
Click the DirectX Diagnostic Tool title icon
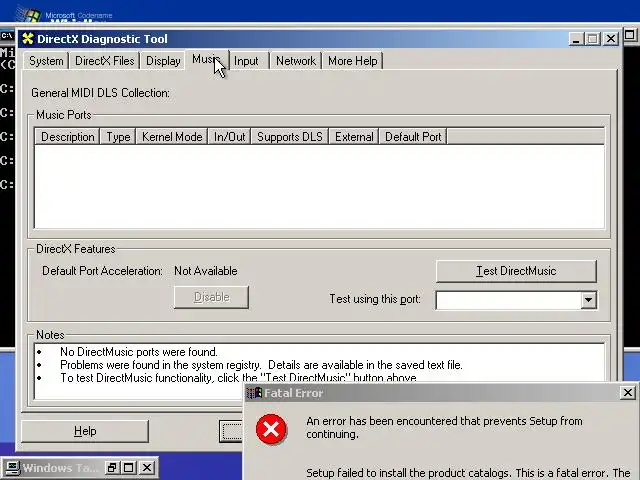pyautogui.click(x=28, y=39)
